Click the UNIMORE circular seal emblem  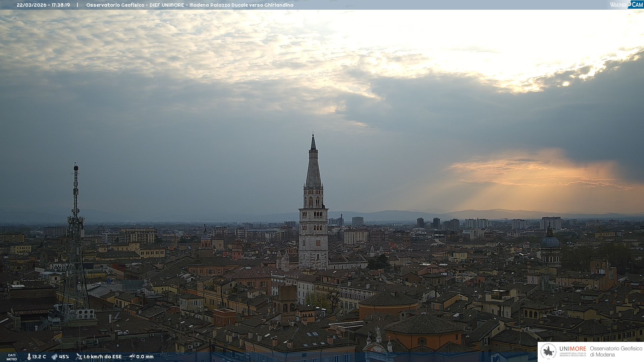[548, 351]
